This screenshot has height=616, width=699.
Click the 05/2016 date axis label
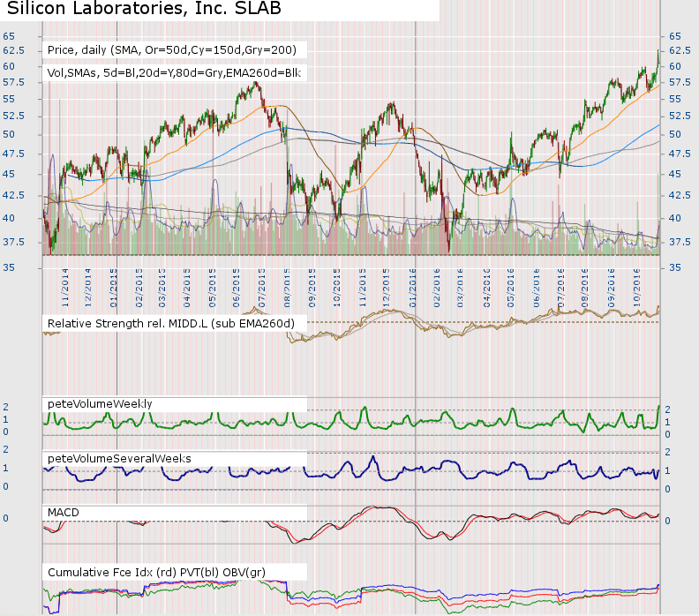click(511, 288)
